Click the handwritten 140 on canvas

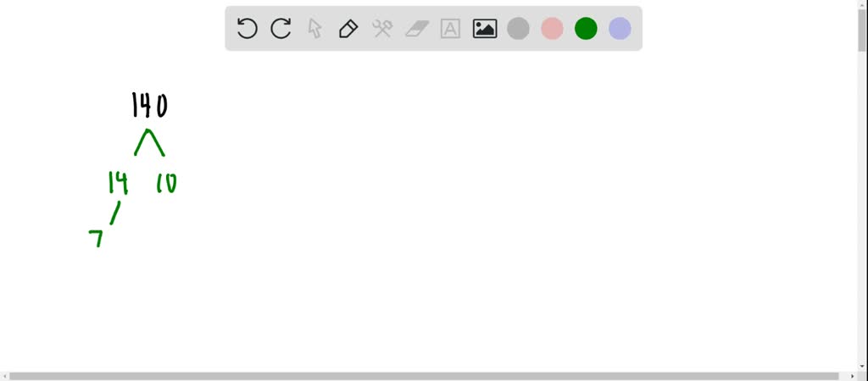pos(149,105)
